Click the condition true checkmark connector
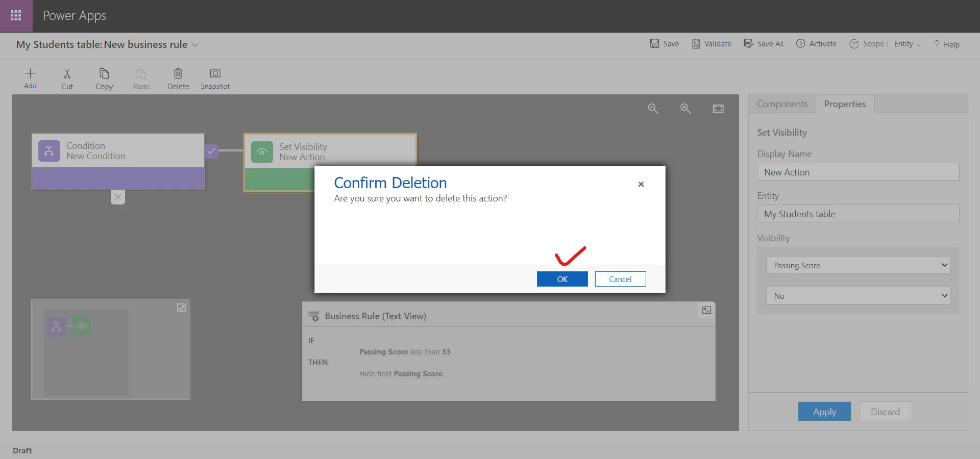The image size is (980, 459). pyautogui.click(x=211, y=151)
